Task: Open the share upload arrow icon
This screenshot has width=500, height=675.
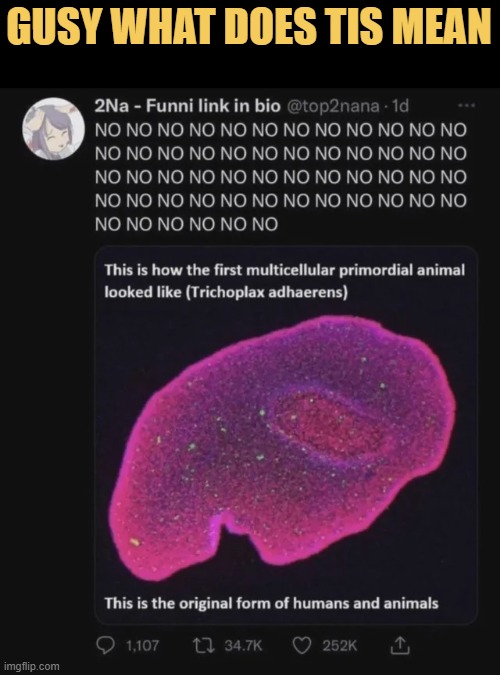Action: tap(400, 645)
